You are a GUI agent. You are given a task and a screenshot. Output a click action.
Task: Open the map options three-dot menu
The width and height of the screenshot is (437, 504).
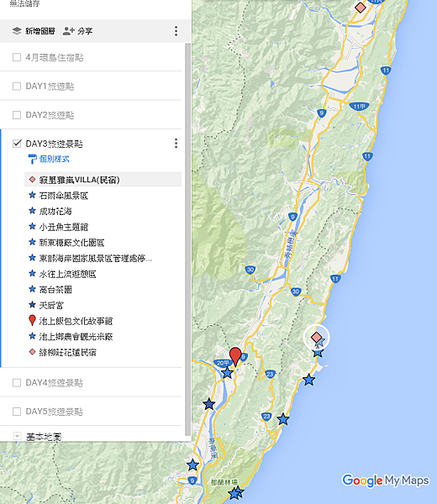coord(176,31)
